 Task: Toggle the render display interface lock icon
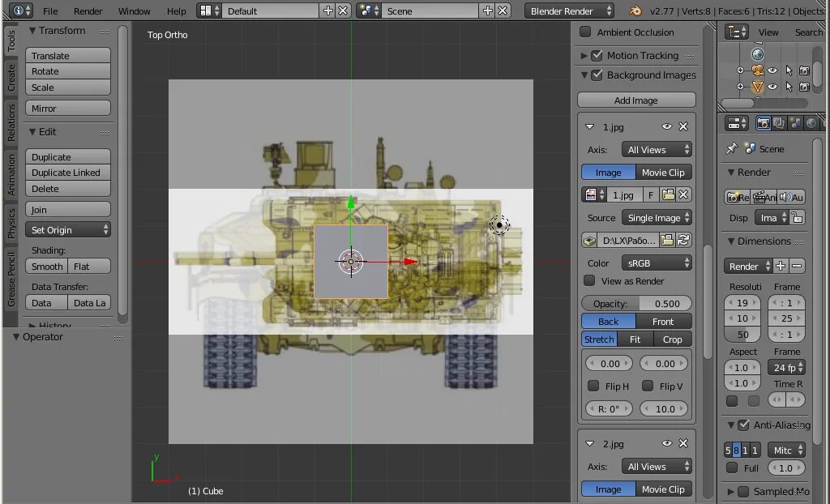point(798,218)
